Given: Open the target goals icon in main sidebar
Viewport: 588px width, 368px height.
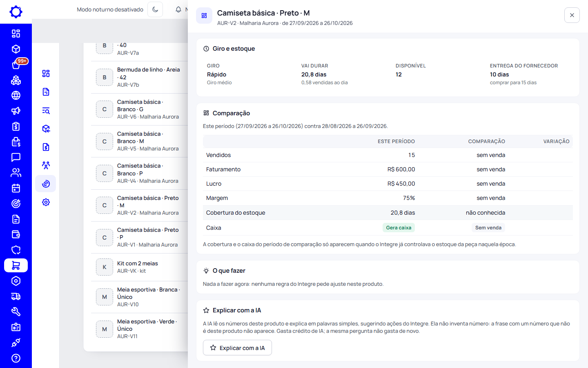Looking at the screenshot, I should point(16,204).
